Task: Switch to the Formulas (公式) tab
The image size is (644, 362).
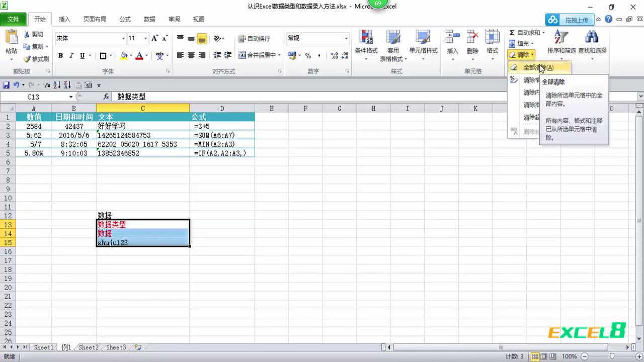Action: pos(125,19)
